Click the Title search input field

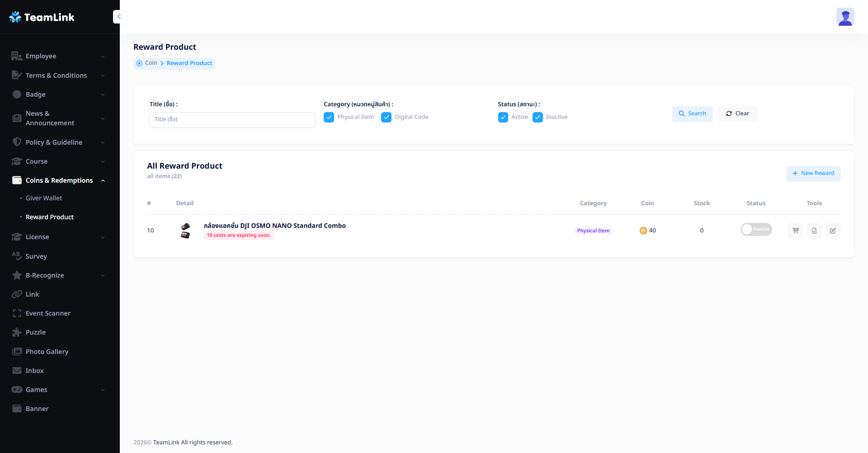pyautogui.click(x=232, y=120)
